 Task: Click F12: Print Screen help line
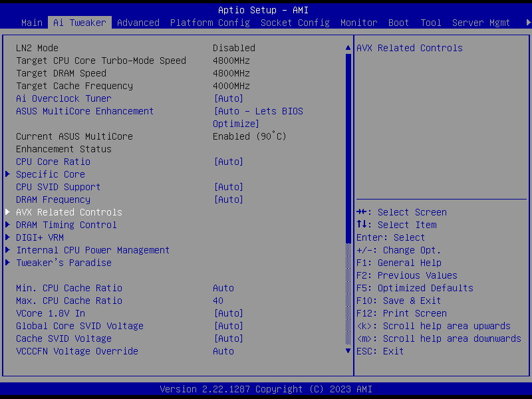tap(402, 313)
